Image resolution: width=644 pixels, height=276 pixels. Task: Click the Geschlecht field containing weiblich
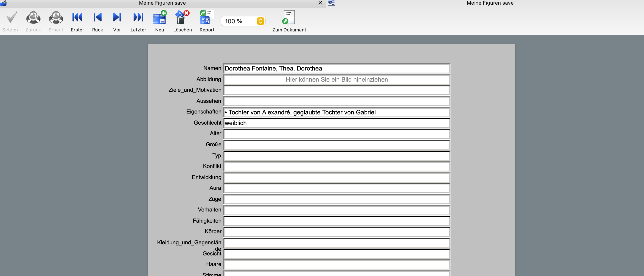pos(337,123)
